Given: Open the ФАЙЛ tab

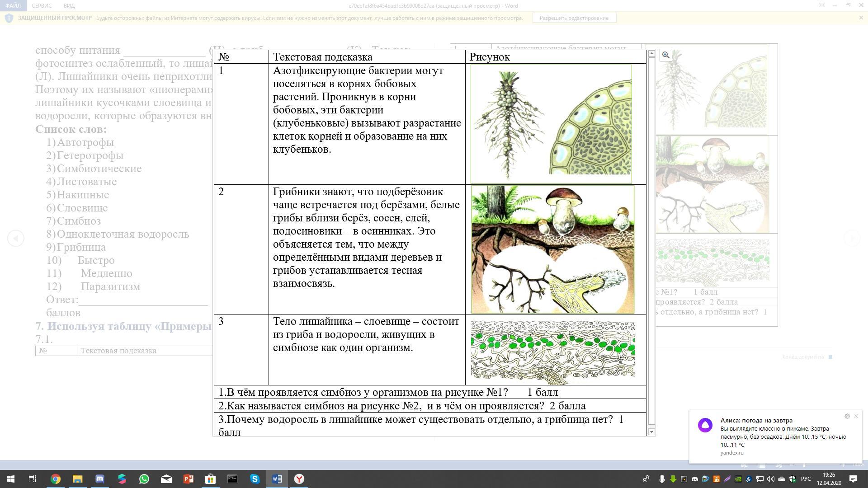Looking at the screenshot, I should tap(13, 5).
